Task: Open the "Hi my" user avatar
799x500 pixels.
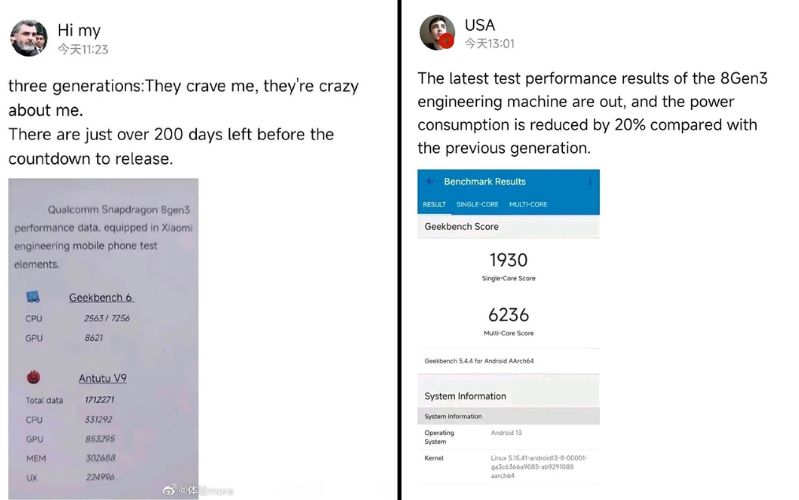Action: tap(28, 38)
